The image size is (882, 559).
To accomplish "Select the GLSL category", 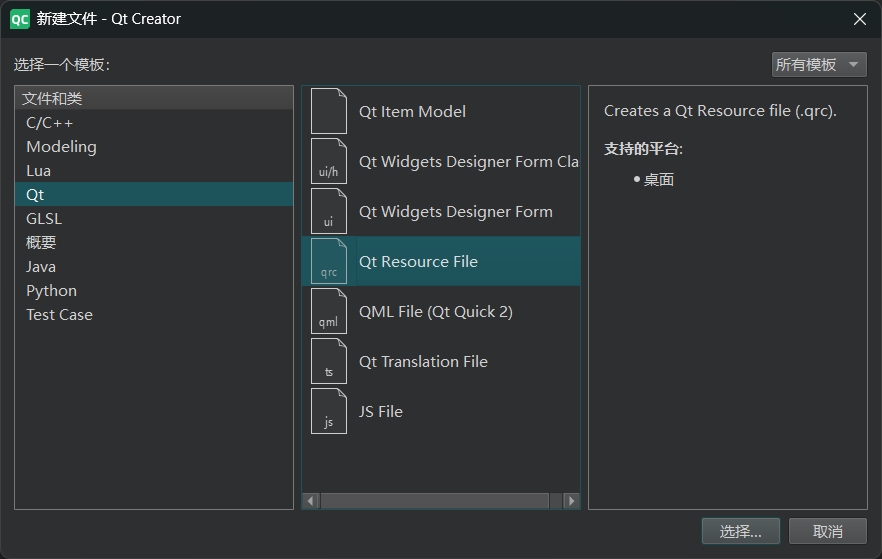I will tap(154, 219).
